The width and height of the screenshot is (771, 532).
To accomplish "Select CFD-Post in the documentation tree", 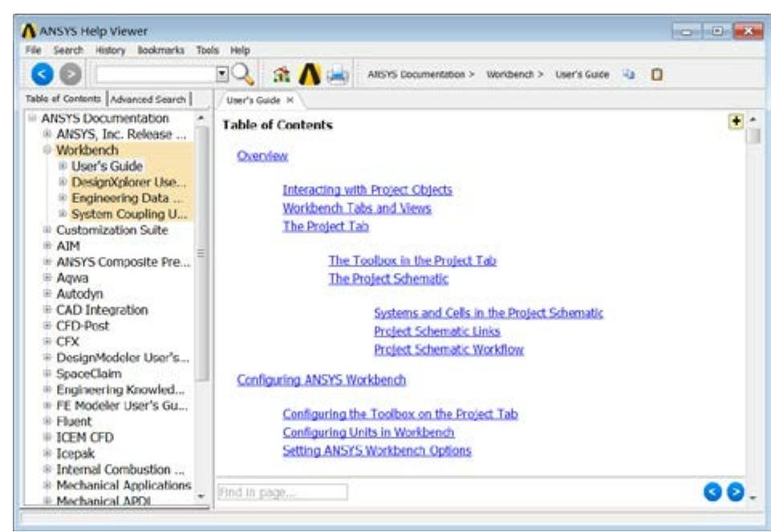I will [83, 326].
